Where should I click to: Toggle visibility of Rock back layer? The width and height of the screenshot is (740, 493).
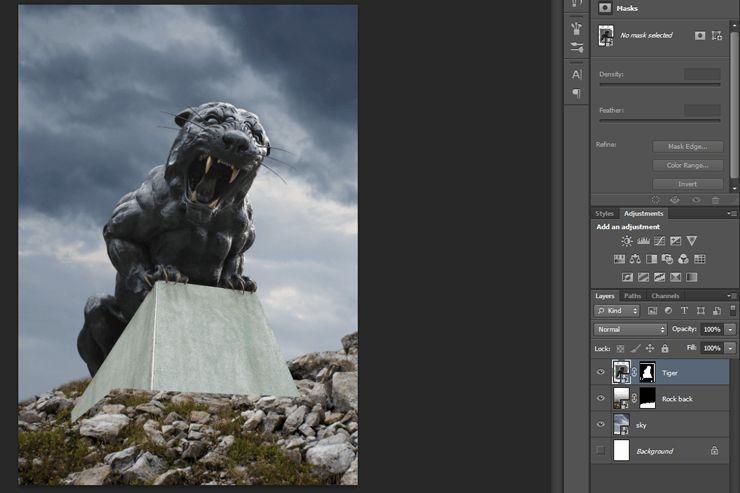pos(601,398)
